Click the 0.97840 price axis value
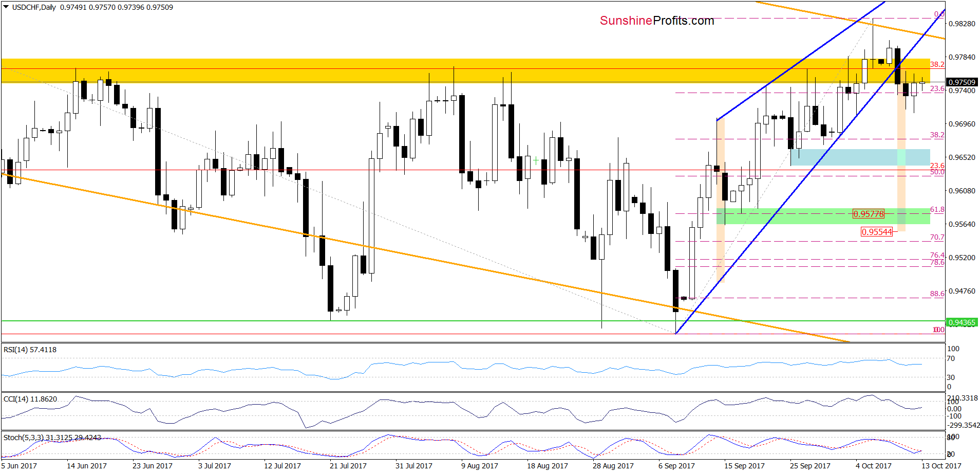Screen dimensions: 980x473 point(962,57)
